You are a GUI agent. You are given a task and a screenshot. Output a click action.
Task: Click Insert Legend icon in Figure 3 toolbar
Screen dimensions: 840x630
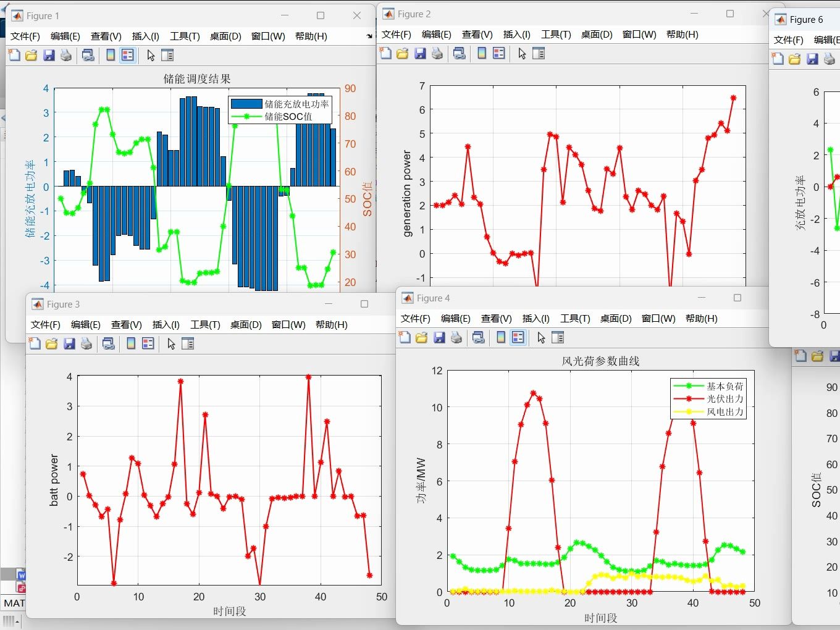148,343
